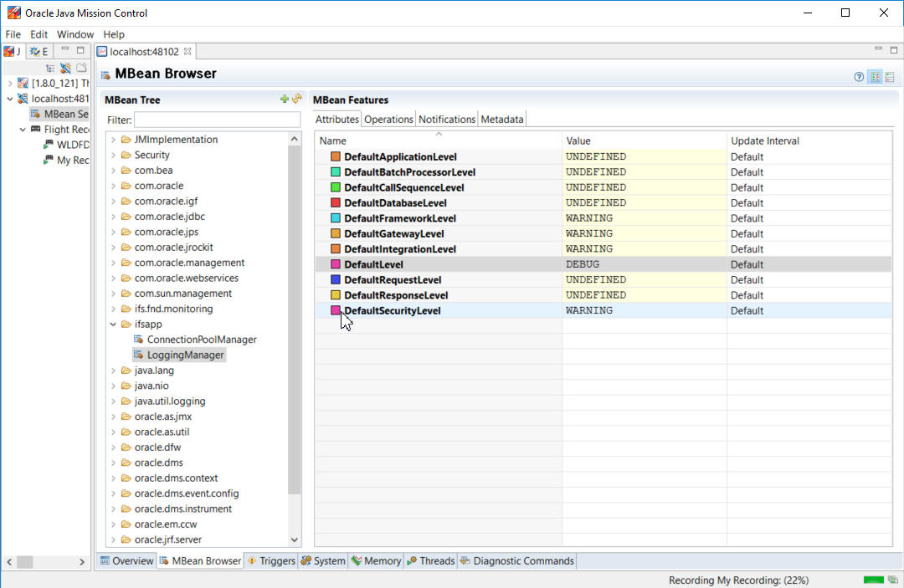Viewport: 904px width, 588px height.
Task: Sort attributes by the Name column
Action: [438, 141]
